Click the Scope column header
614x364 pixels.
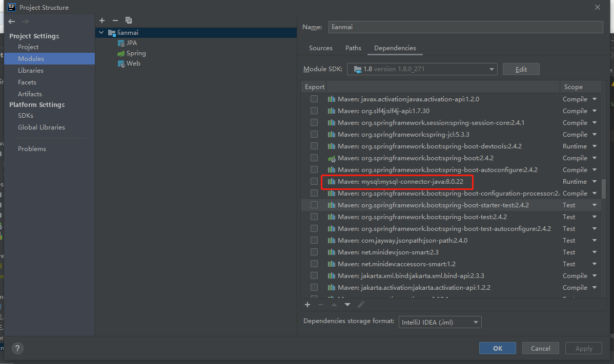click(574, 87)
